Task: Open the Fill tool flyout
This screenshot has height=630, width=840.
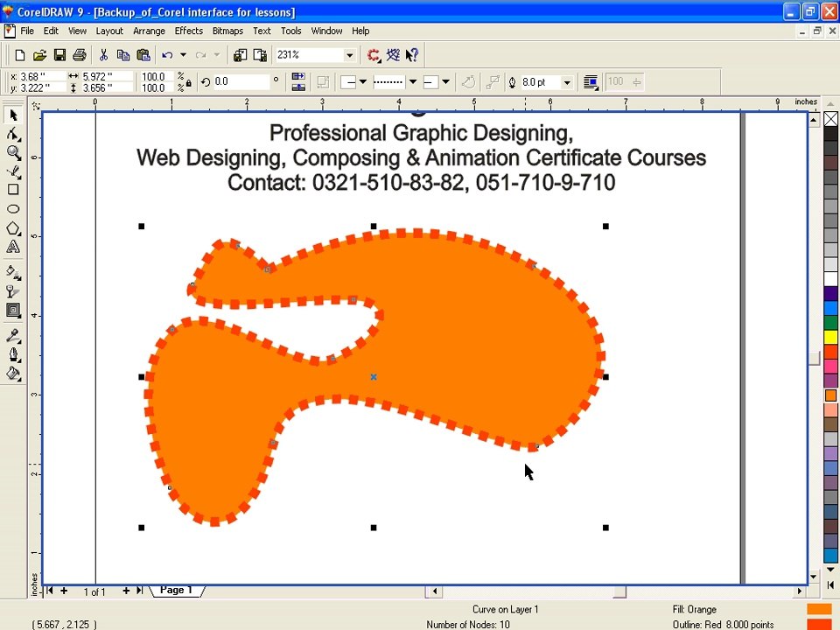Action: (x=13, y=374)
